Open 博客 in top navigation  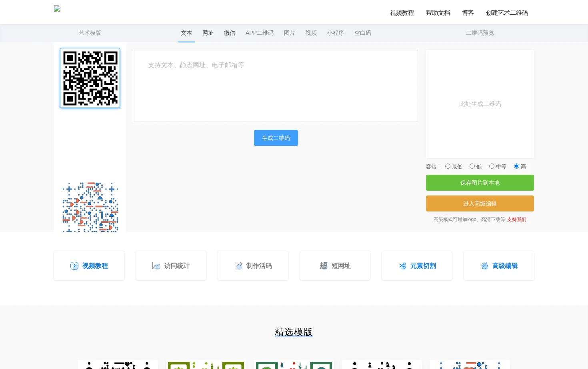click(468, 13)
